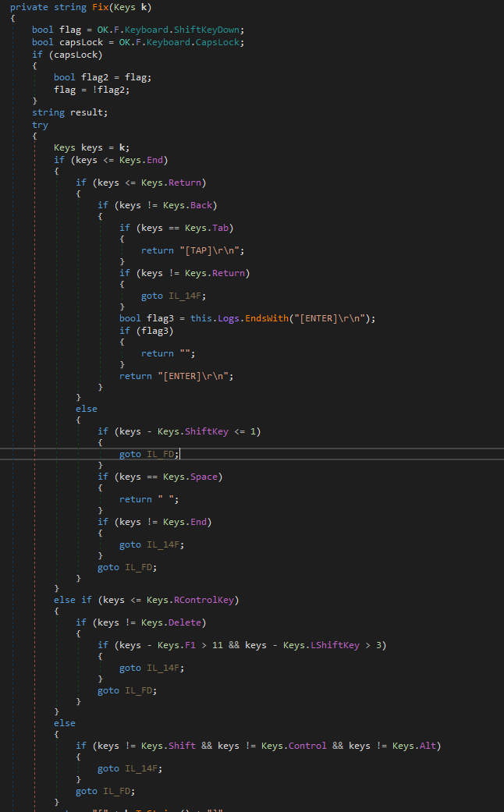This screenshot has width=504, height=812.
Task: Click Shift in 'keys != Keys.Shift'
Action: 182,746
